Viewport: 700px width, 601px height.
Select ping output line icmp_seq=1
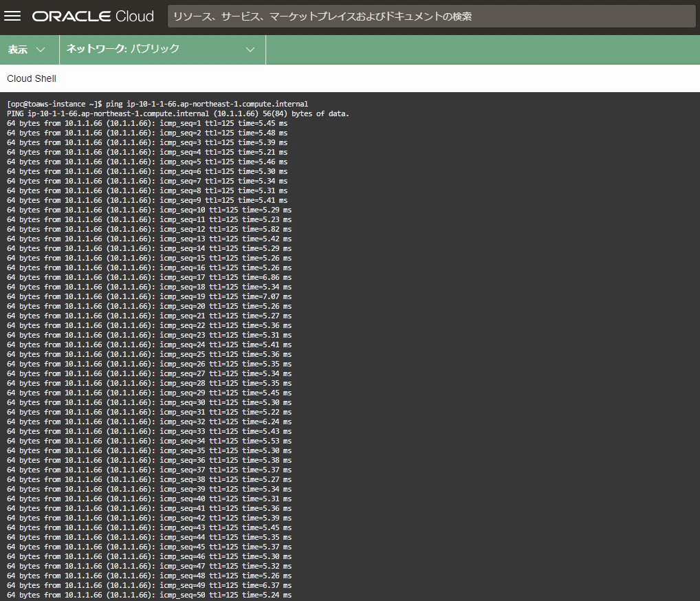click(147, 123)
